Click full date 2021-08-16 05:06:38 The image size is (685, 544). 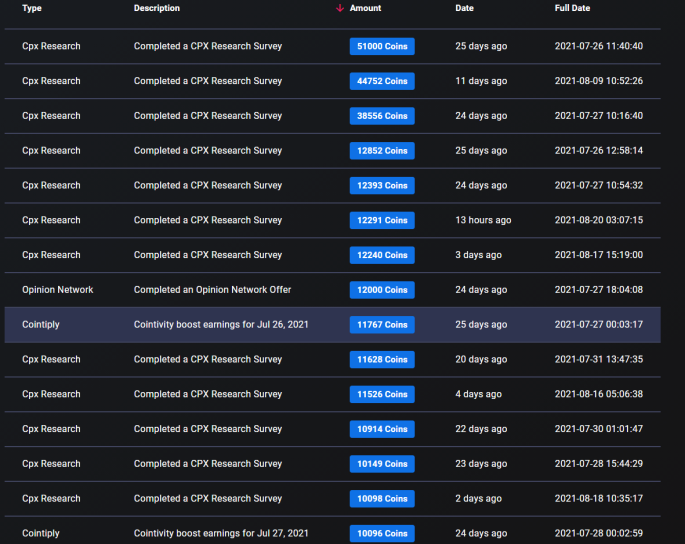tap(599, 394)
